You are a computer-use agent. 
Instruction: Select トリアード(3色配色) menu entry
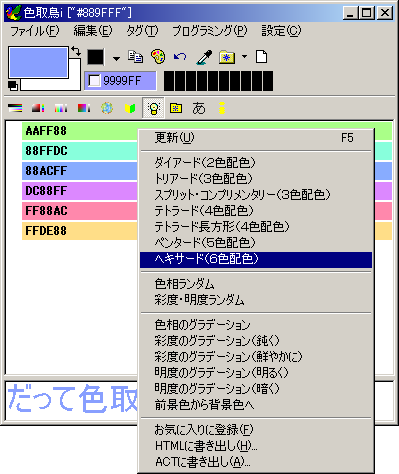tap(256, 179)
